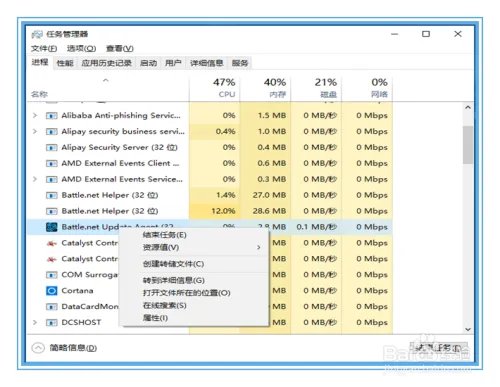The image size is (500, 387).
Task: Click the AMD External Events Service icon
Action: pyautogui.click(x=51, y=179)
